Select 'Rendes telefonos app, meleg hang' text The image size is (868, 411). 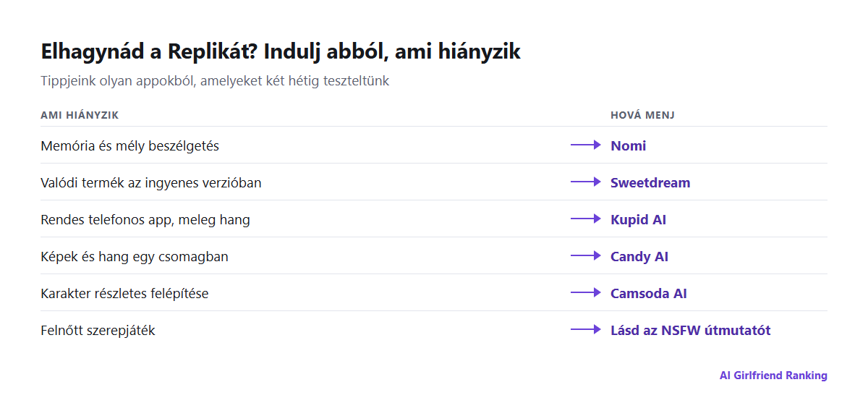(145, 219)
